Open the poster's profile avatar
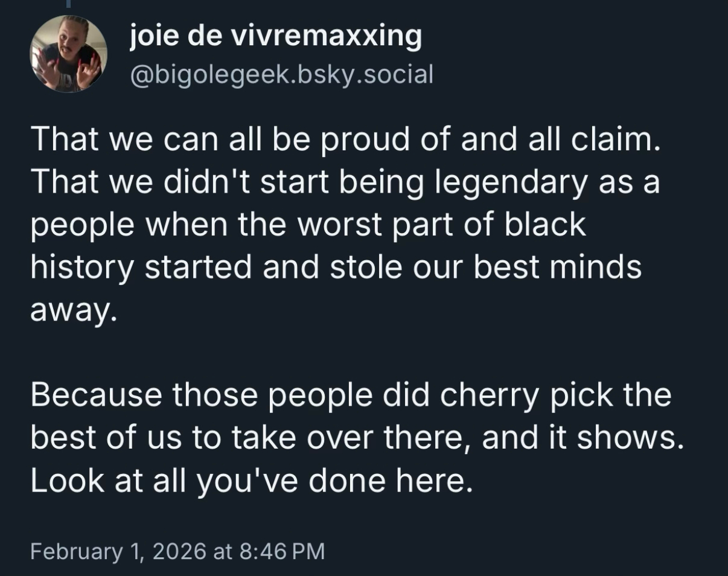The image size is (728, 576). pyautogui.click(x=68, y=54)
